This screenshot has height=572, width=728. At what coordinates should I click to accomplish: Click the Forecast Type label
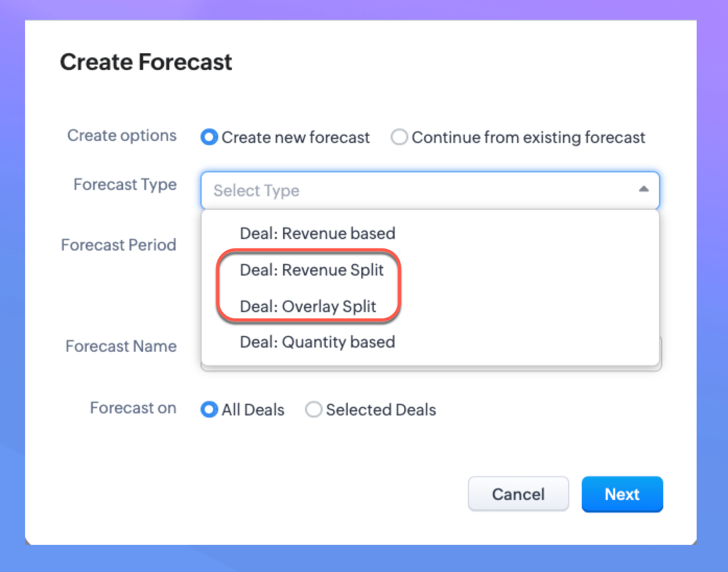click(125, 185)
